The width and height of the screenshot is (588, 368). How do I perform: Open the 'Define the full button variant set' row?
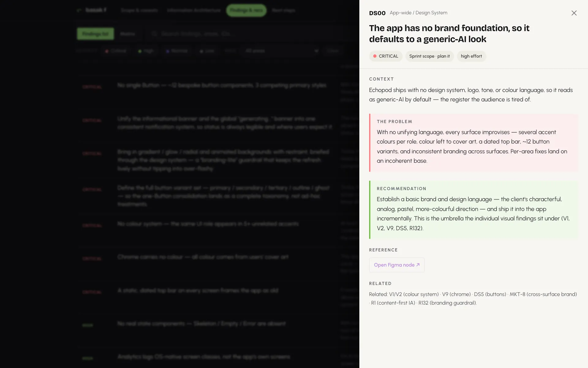[217, 196]
